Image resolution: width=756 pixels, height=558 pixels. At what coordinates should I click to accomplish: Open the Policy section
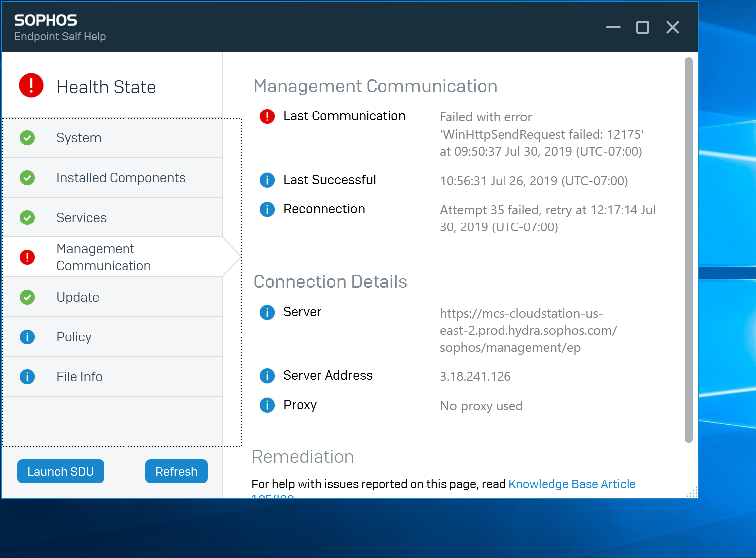point(113,337)
